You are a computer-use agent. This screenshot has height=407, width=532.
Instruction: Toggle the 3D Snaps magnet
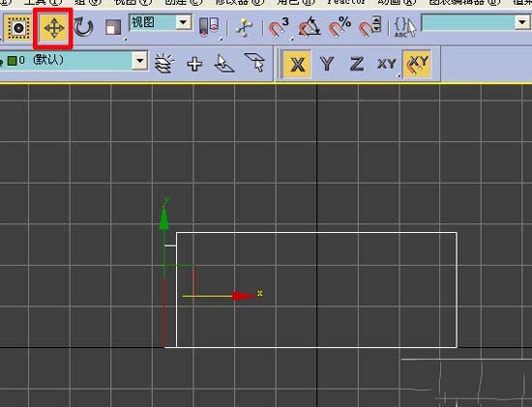[279, 26]
